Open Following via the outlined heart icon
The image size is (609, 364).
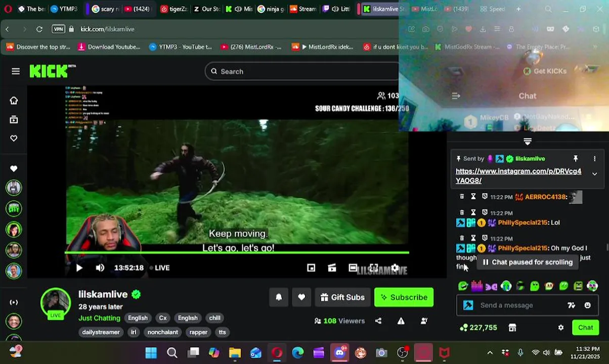[14, 138]
